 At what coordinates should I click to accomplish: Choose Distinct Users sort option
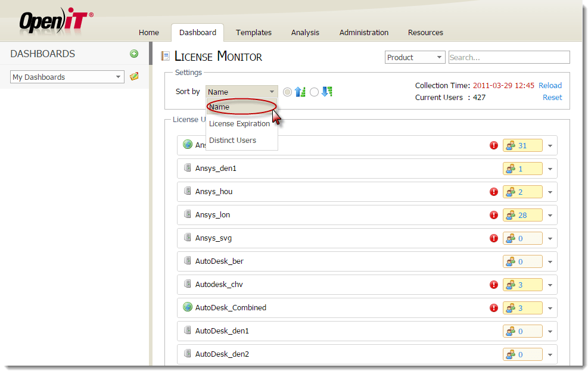tap(241, 140)
